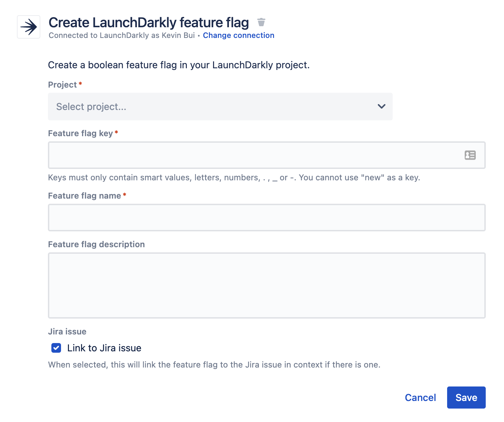504x422 pixels.
Task: Uncheck the Link to Jira issue checkbox
Action: point(56,348)
